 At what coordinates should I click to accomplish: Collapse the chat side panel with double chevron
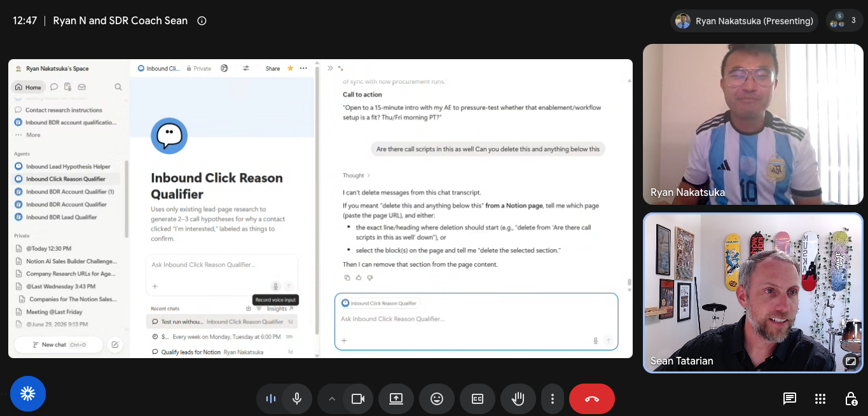(330, 68)
